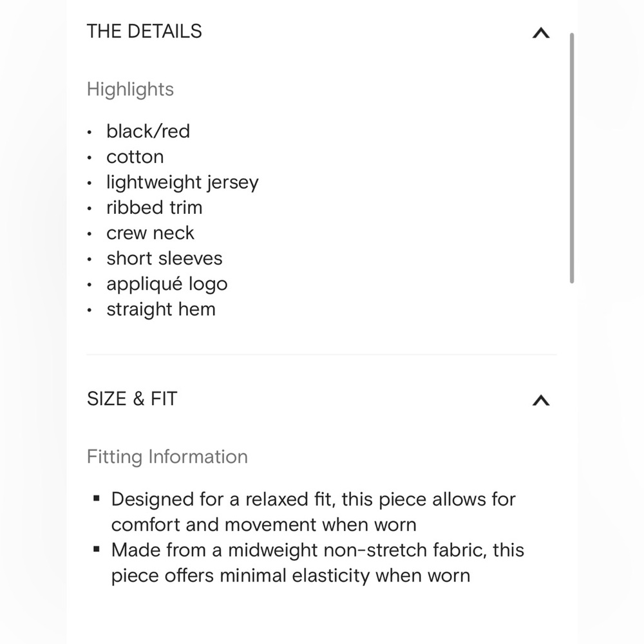Click the midweight non-stretch fabric text
This screenshot has width=644, height=644.
[317, 563]
